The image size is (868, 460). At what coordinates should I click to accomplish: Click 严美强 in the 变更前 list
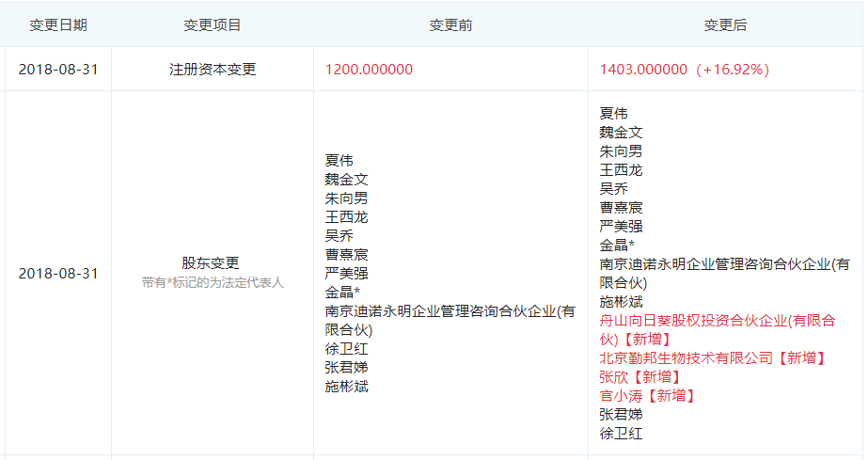pyautogui.click(x=346, y=274)
